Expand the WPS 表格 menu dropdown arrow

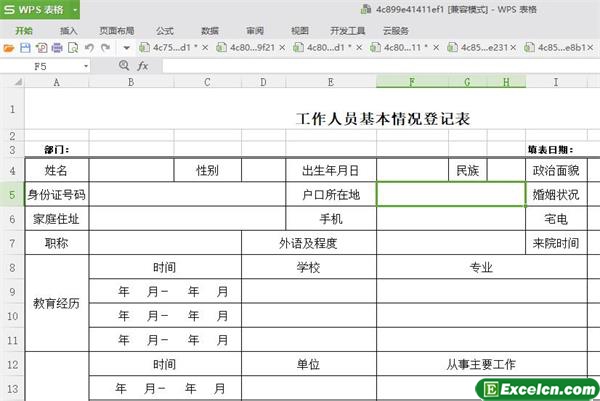coord(75,9)
